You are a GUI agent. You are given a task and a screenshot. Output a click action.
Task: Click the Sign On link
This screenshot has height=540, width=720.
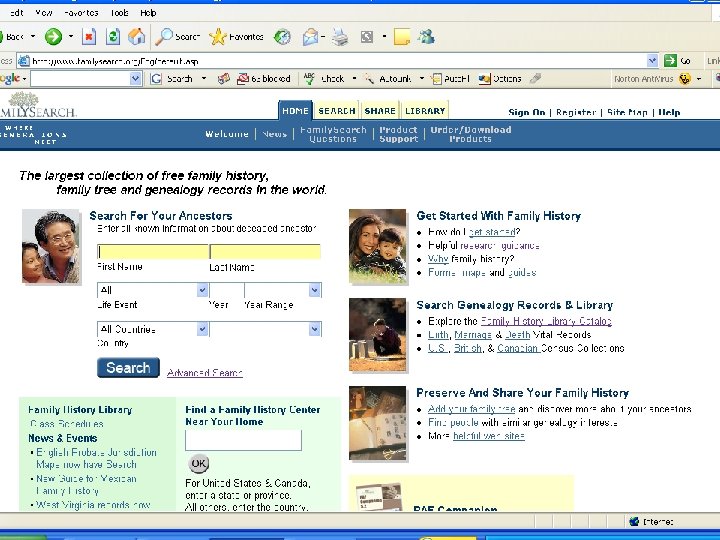(x=527, y=112)
